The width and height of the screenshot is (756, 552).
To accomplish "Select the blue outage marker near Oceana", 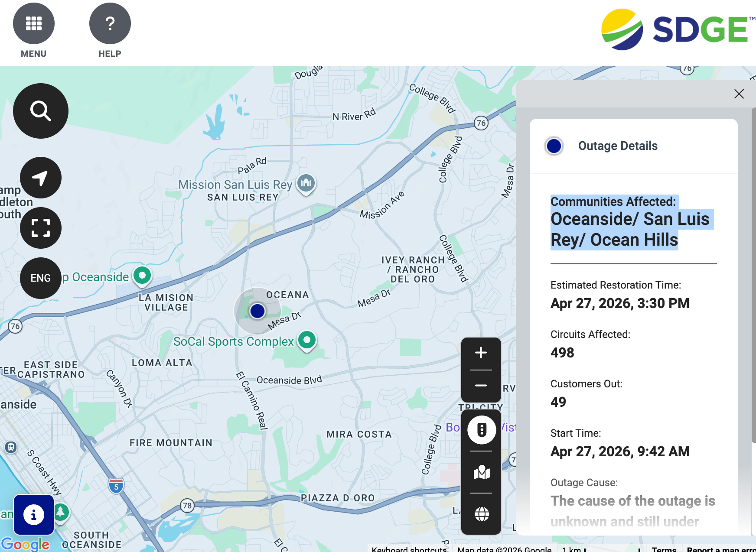I will tap(257, 311).
